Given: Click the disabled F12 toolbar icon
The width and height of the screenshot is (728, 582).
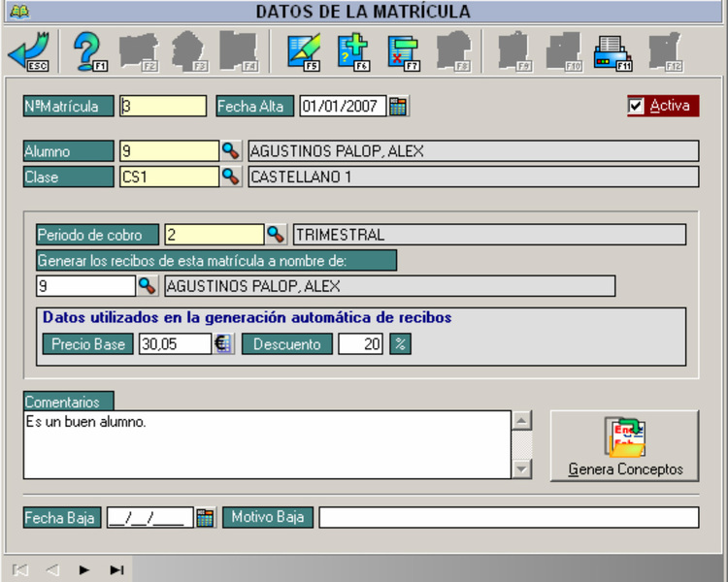Looking at the screenshot, I should point(666,51).
